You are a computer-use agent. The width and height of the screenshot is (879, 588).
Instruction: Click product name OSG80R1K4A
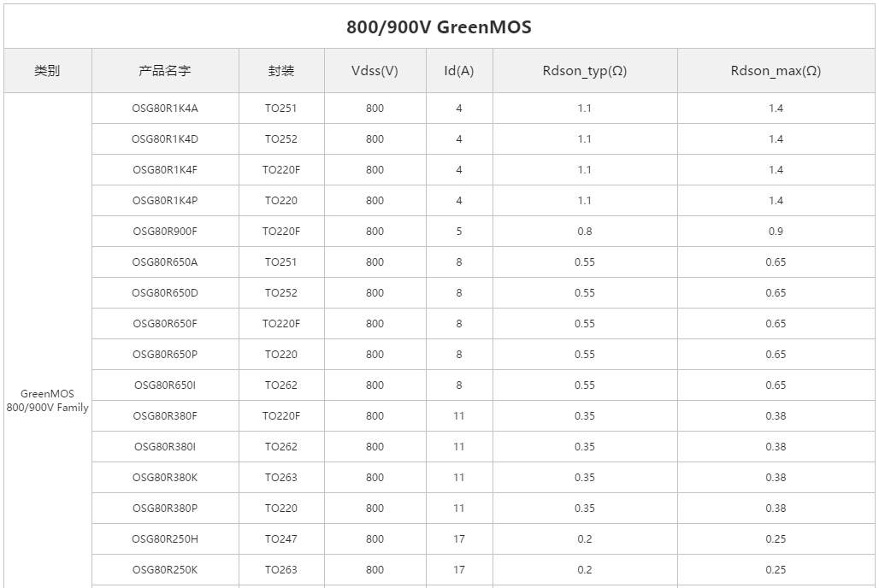165,109
